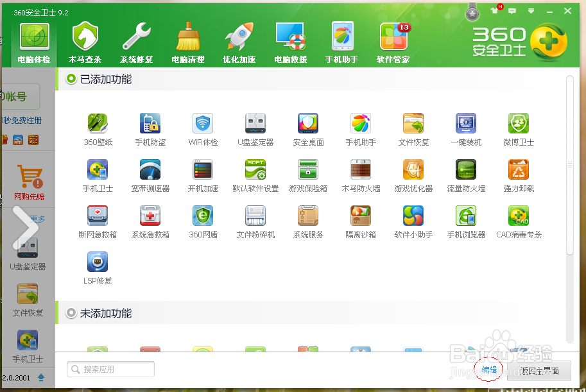Open the 优化加速 rocket icon
586x392 pixels.
tap(238, 40)
